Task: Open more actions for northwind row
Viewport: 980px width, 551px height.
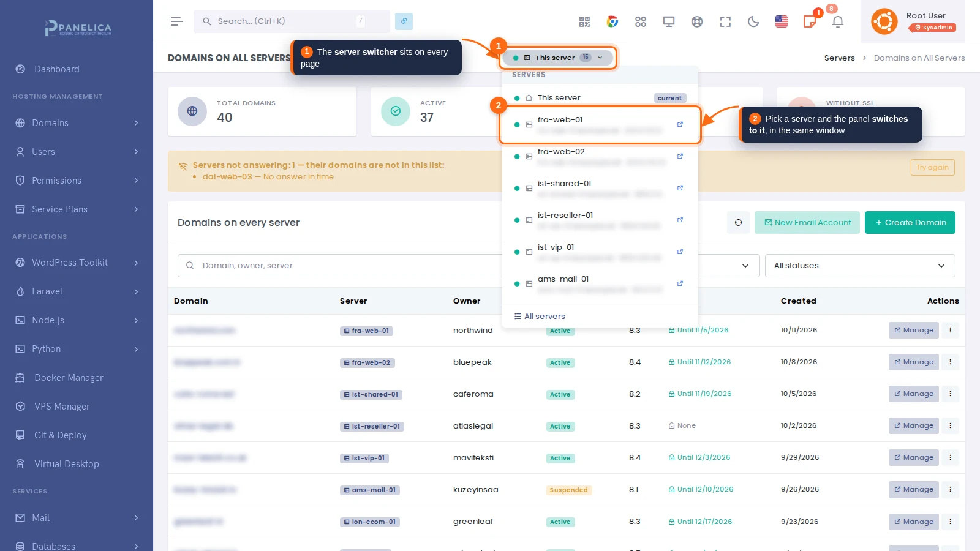Action: coord(951,330)
